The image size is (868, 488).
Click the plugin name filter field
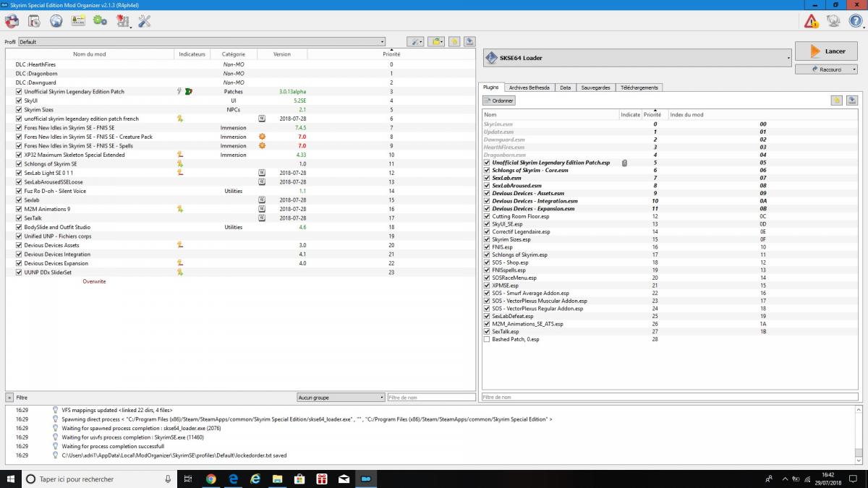point(670,397)
